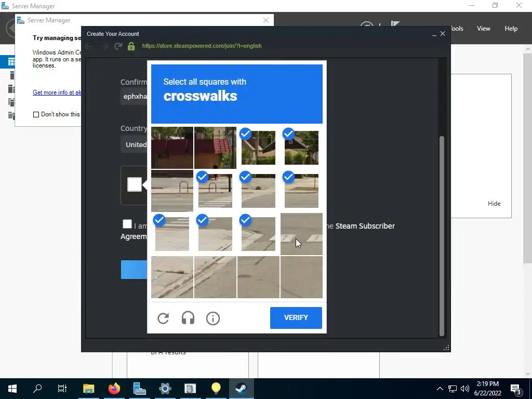Open the disk-box taskbar app beside Settings
The image size is (532, 399).
[x=190, y=389]
